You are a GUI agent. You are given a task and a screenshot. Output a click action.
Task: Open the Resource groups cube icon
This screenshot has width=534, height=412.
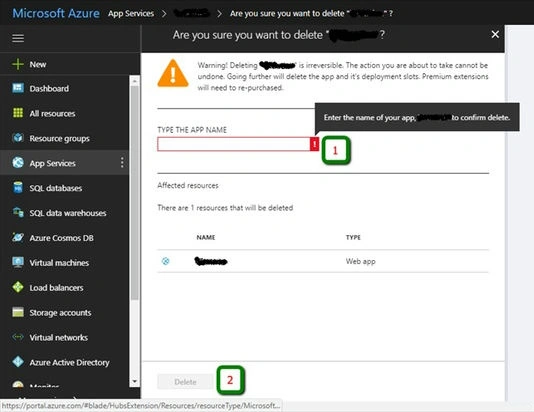[x=18, y=138]
